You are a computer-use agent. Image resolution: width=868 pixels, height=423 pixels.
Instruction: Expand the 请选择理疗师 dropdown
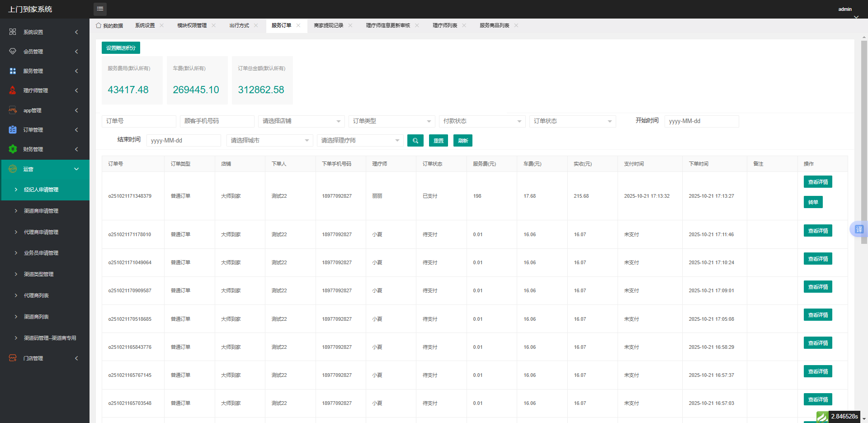(x=360, y=141)
